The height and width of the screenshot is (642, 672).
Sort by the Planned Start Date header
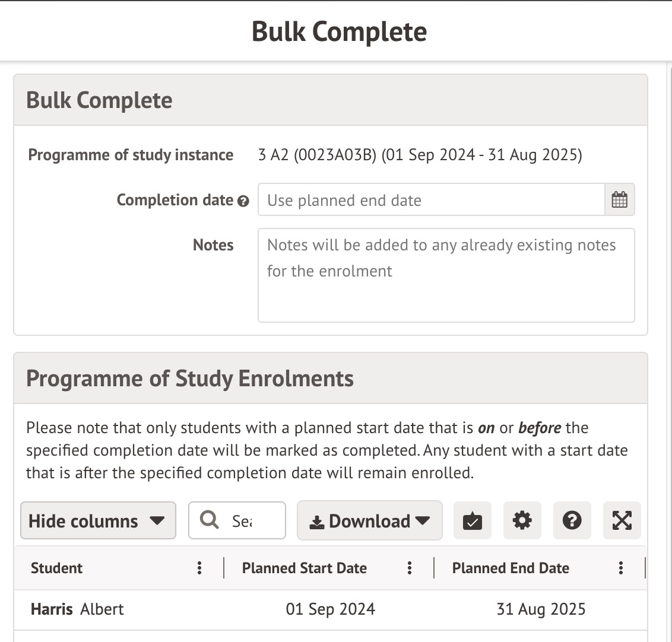pyautogui.click(x=304, y=568)
